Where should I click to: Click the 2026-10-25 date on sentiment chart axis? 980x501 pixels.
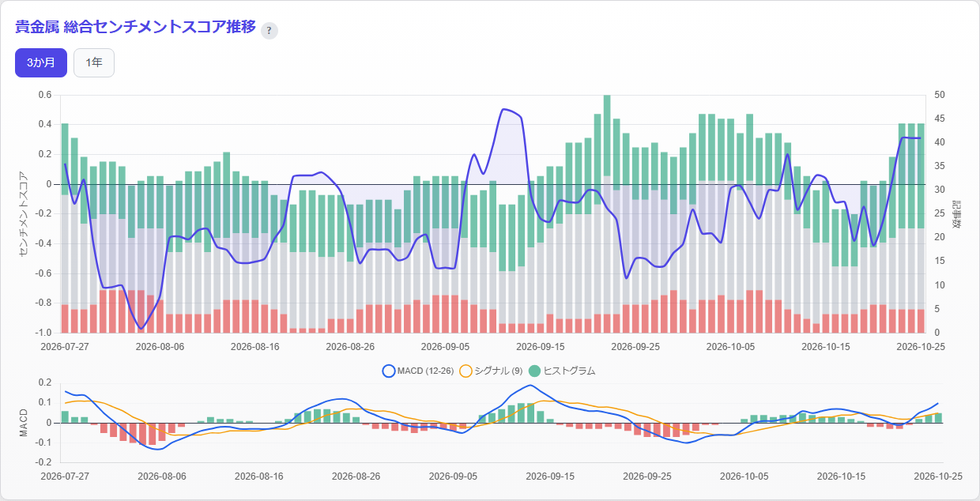920,346
